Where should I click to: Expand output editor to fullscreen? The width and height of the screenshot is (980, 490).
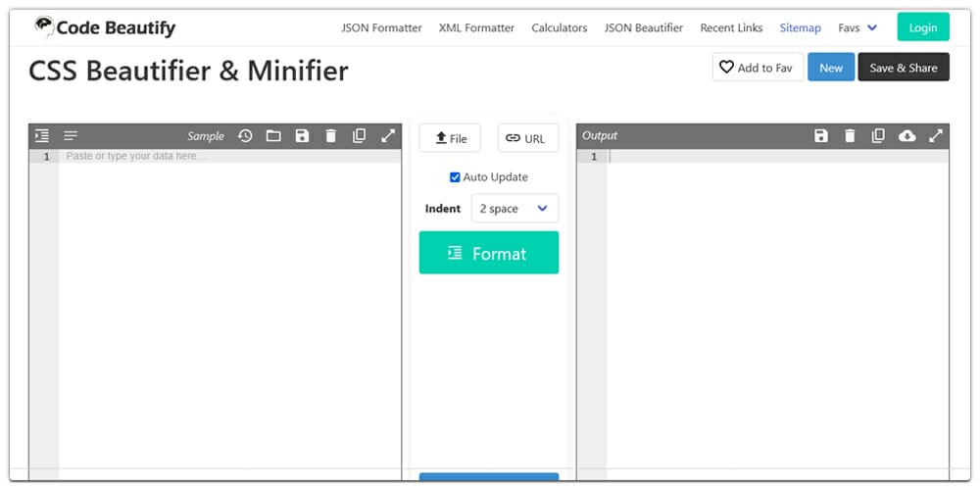(936, 135)
